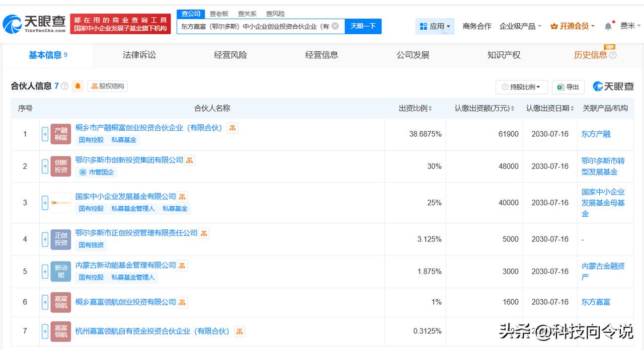This screenshot has height=350, width=644.
Task: Open equity chart icon for 桐乡嘉富领航创业投资有限公司
Action: point(182,302)
